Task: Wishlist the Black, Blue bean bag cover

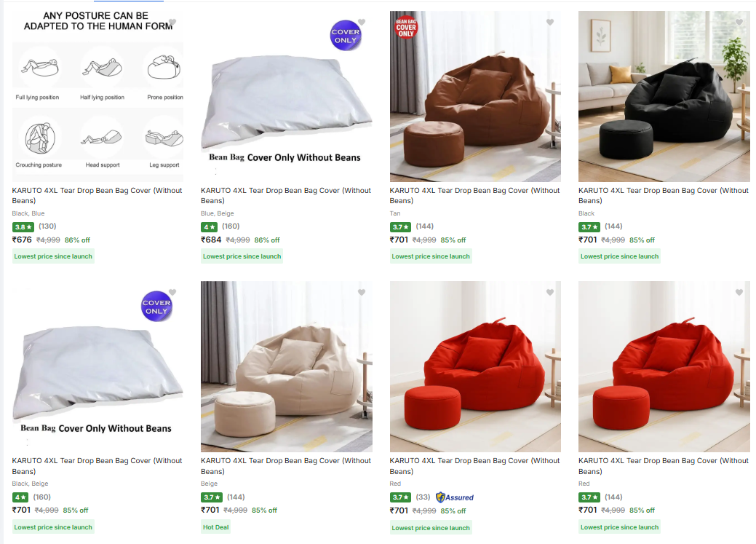Action: [172, 23]
